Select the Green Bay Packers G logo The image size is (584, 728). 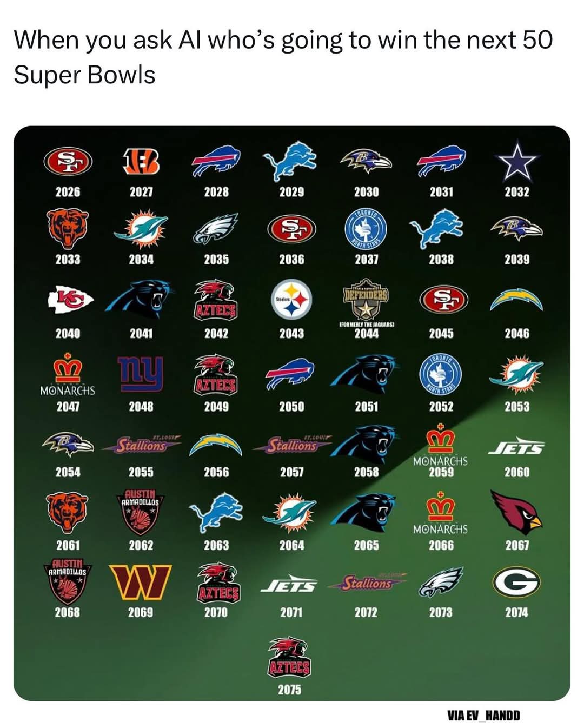pos(516,582)
